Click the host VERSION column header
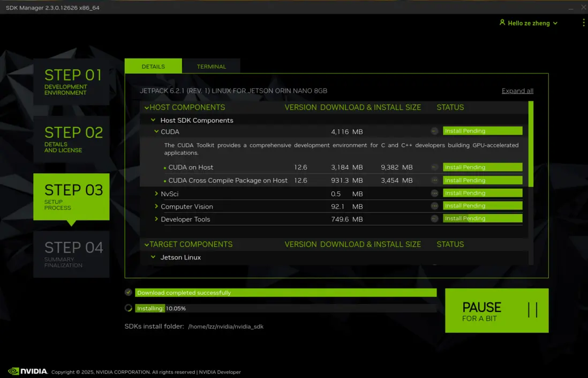This screenshot has height=378, width=588. pos(300,107)
